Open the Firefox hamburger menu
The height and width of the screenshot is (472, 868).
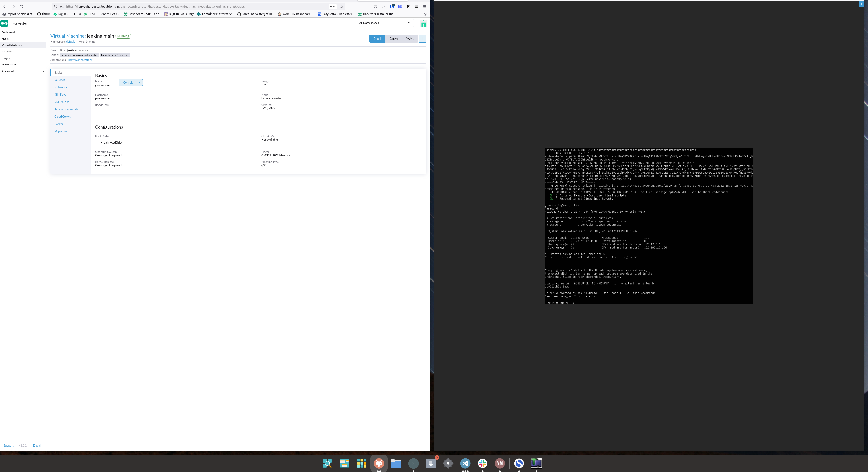424,6
